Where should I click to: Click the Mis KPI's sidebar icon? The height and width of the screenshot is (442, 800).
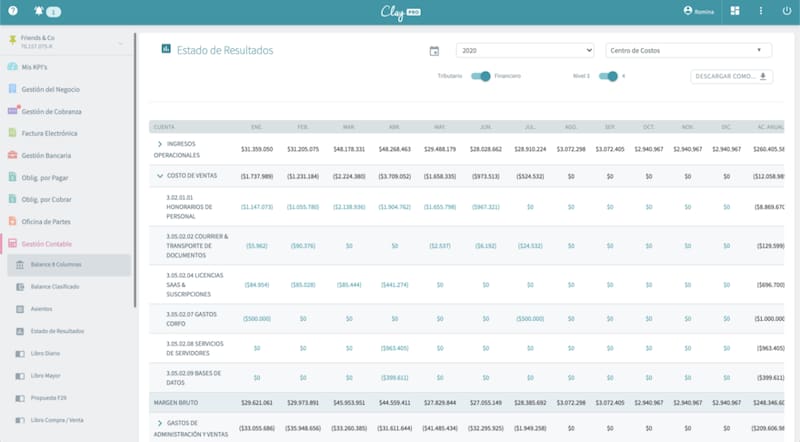(12, 67)
